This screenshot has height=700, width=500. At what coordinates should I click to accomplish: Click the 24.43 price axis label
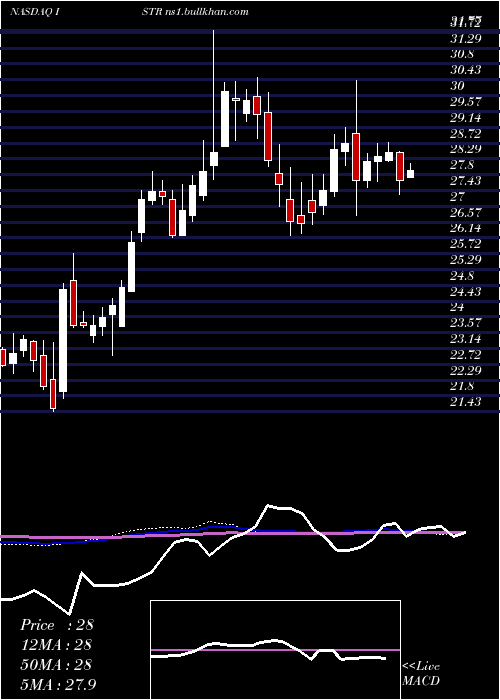pyautogui.click(x=466, y=291)
